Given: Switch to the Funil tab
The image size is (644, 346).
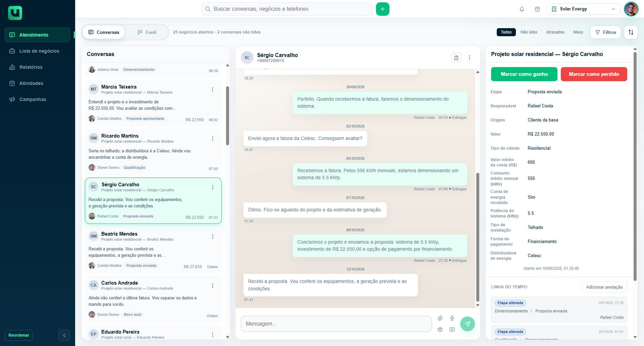Looking at the screenshot, I should point(147,32).
